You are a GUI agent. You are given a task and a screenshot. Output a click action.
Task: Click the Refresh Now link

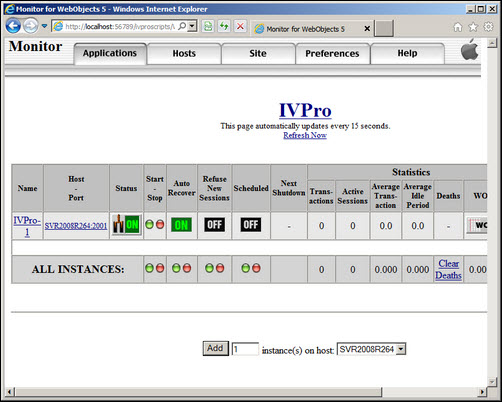click(305, 135)
